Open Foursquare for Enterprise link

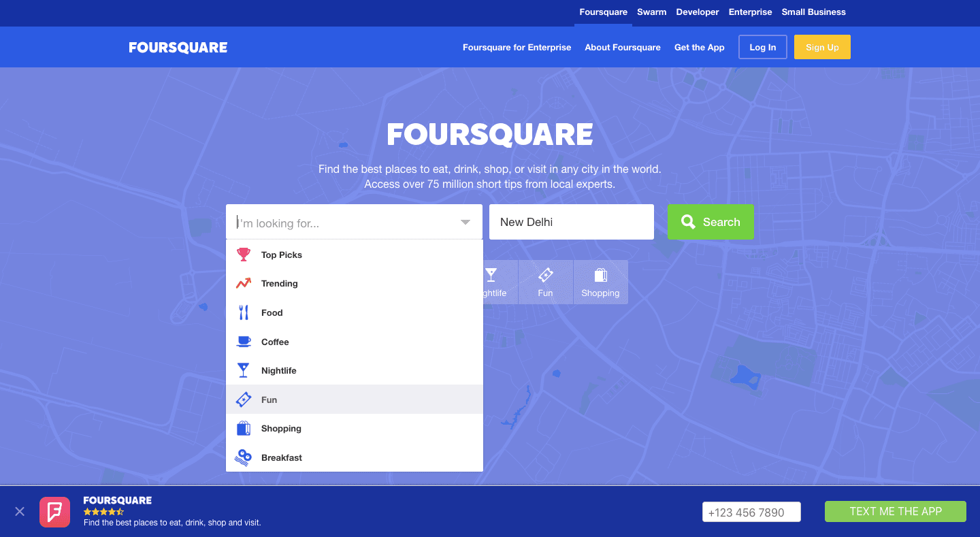coord(517,48)
